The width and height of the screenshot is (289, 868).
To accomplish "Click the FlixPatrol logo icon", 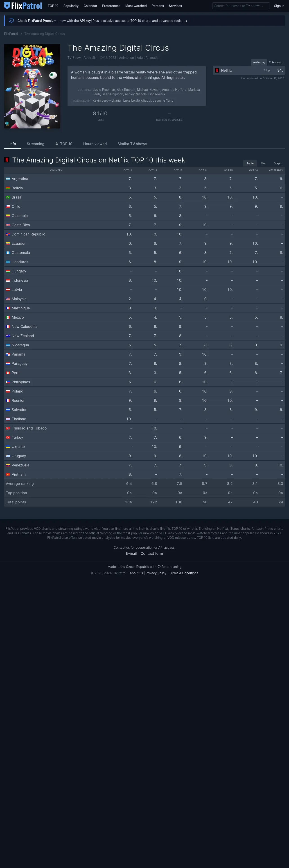I will [x=7, y=5].
